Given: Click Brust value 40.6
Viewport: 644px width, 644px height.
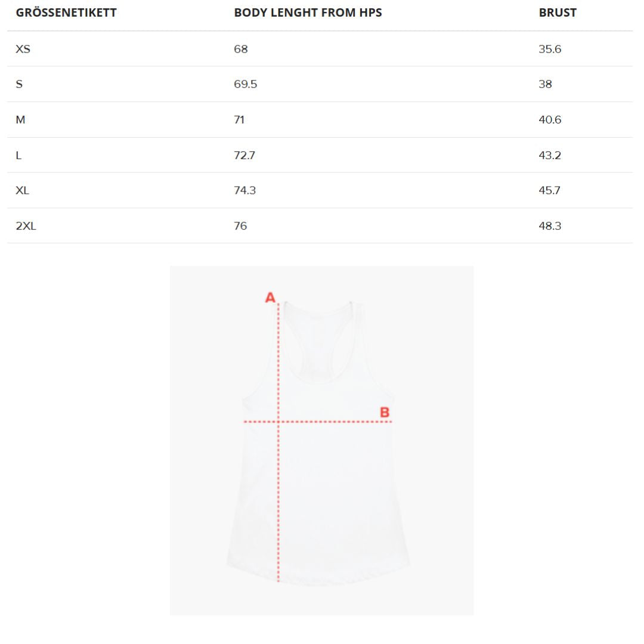Looking at the screenshot, I should pos(550,120).
